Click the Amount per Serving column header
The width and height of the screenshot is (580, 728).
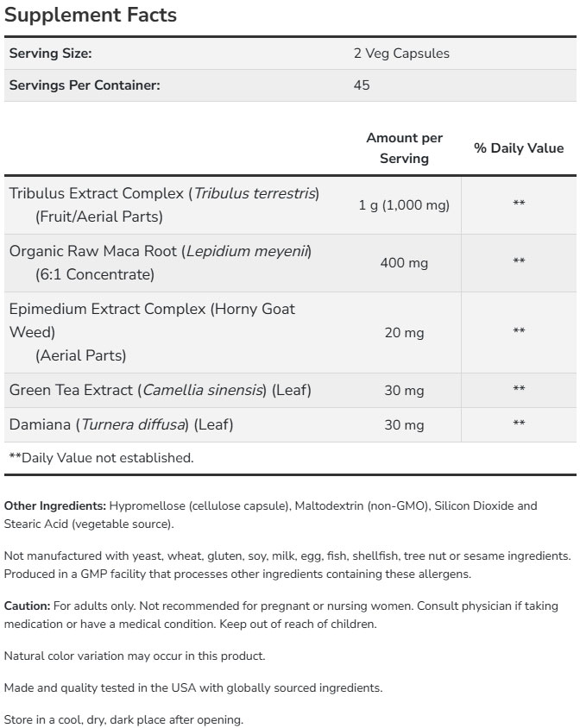(x=404, y=148)
